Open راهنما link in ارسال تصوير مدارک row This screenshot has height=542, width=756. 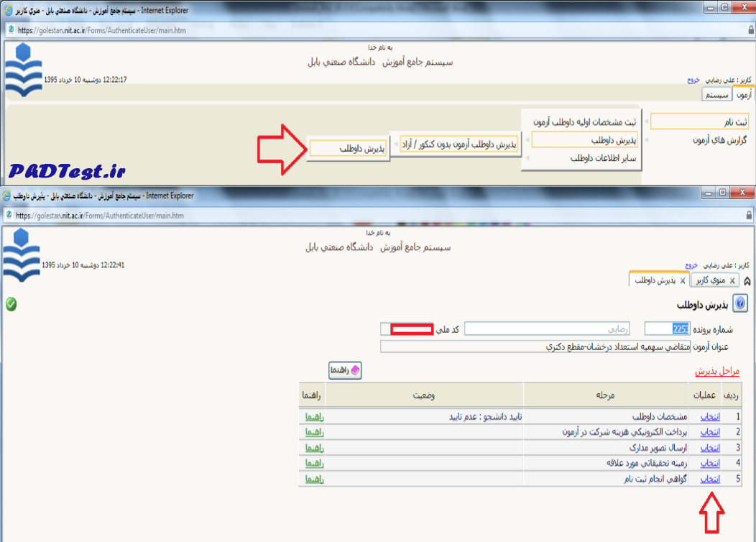[x=314, y=448]
